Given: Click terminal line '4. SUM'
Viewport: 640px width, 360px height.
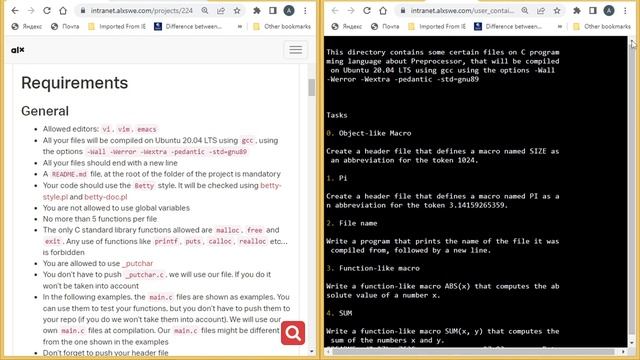Looking at the screenshot, I should (x=339, y=313).
